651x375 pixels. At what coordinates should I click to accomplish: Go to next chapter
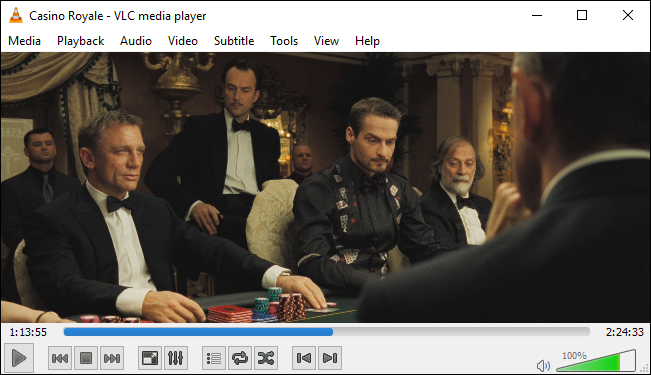[330, 358]
